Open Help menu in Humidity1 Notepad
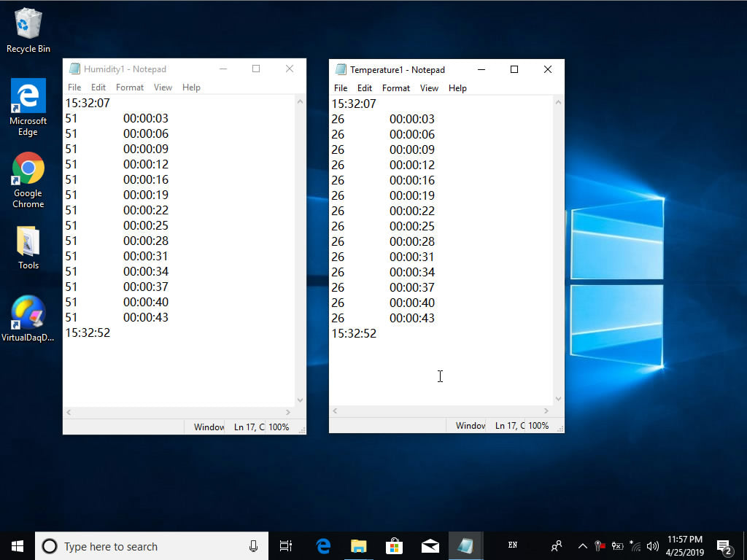The height and width of the screenshot is (560, 747). pyautogui.click(x=191, y=87)
